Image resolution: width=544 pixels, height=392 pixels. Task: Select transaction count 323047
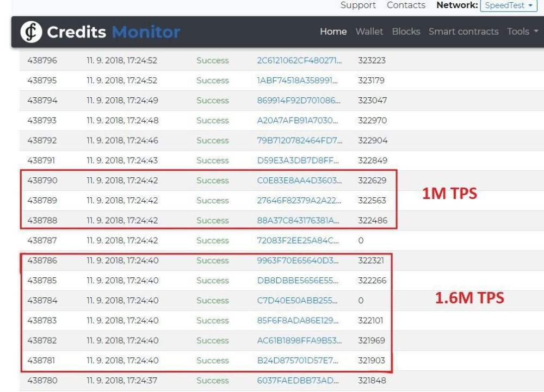372,101
